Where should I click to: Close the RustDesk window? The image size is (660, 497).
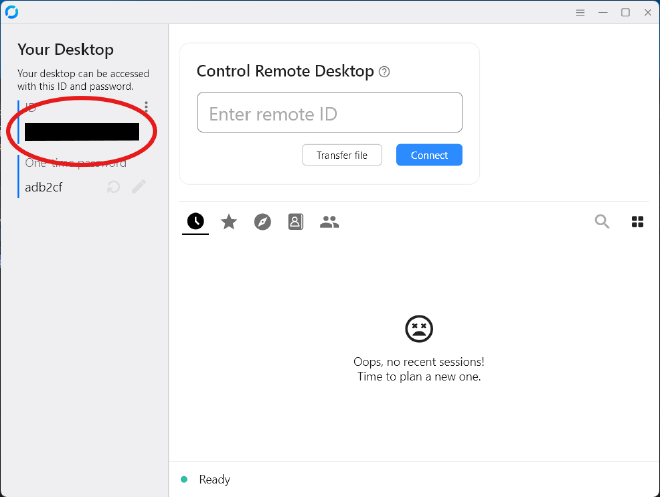point(646,12)
